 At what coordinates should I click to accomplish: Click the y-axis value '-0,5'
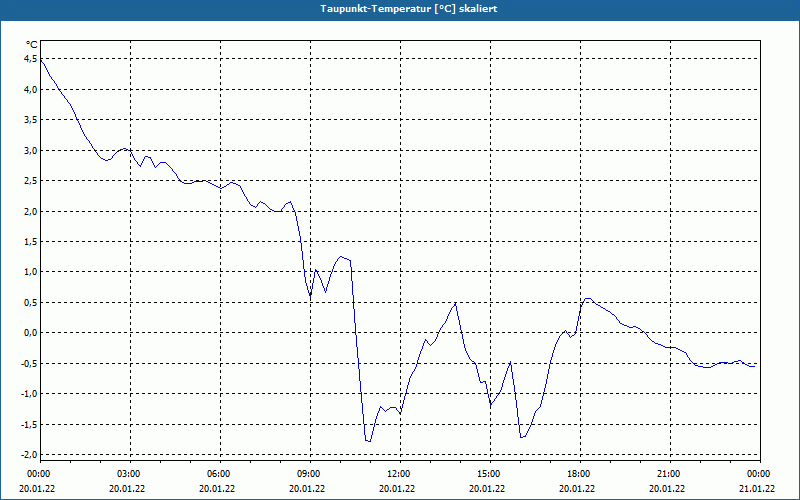pyautogui.click(x=30, y=363)
